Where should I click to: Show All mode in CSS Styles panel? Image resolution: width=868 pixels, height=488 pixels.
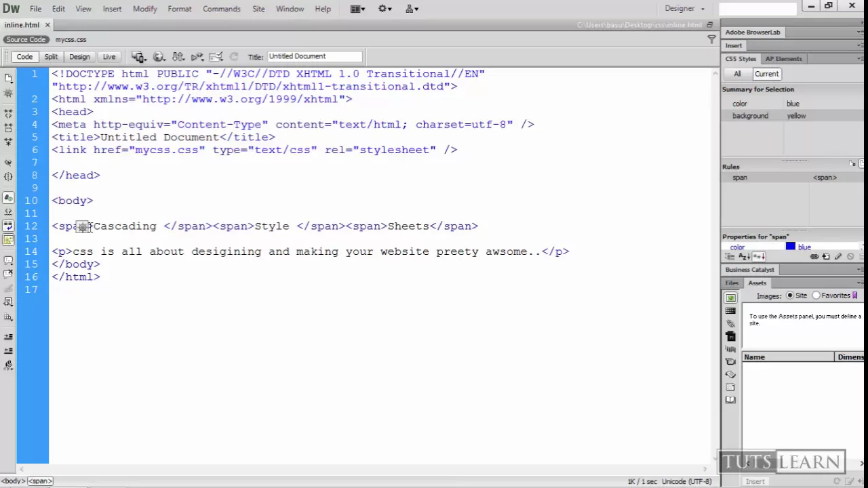coord(737,74)
